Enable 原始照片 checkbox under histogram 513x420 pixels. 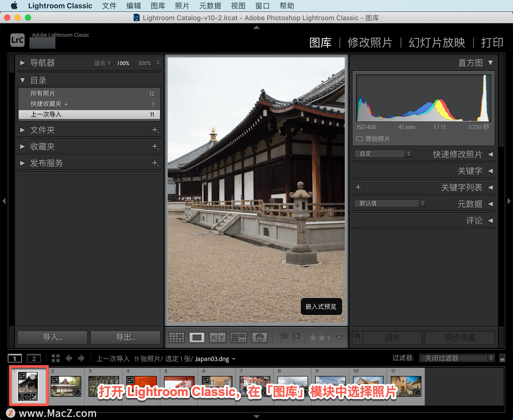pos(359,139)
